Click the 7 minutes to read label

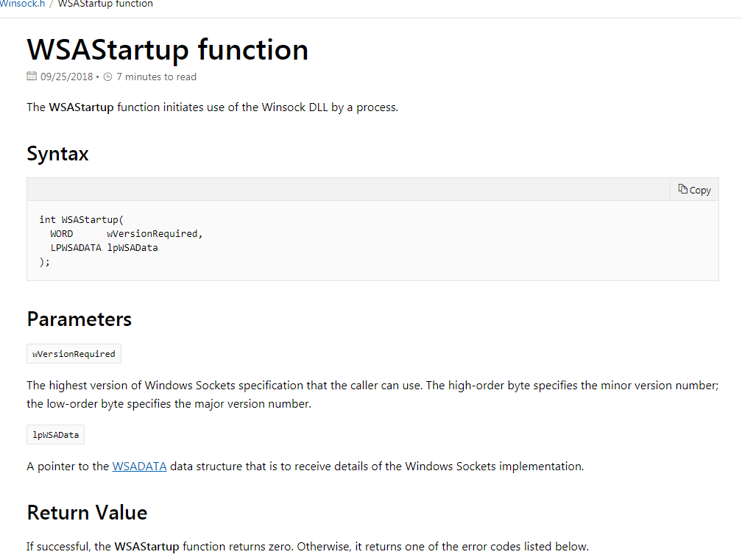[156, 77]
